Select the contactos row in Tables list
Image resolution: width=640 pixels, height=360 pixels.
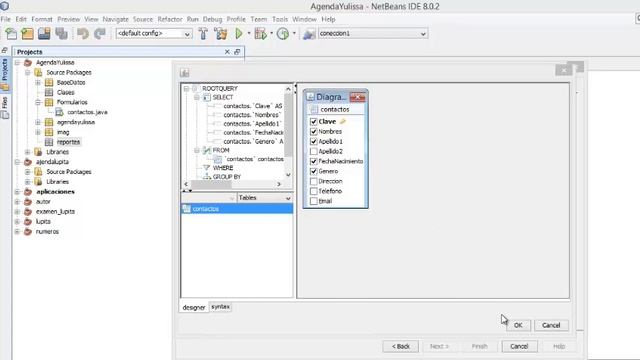(237, 209)
